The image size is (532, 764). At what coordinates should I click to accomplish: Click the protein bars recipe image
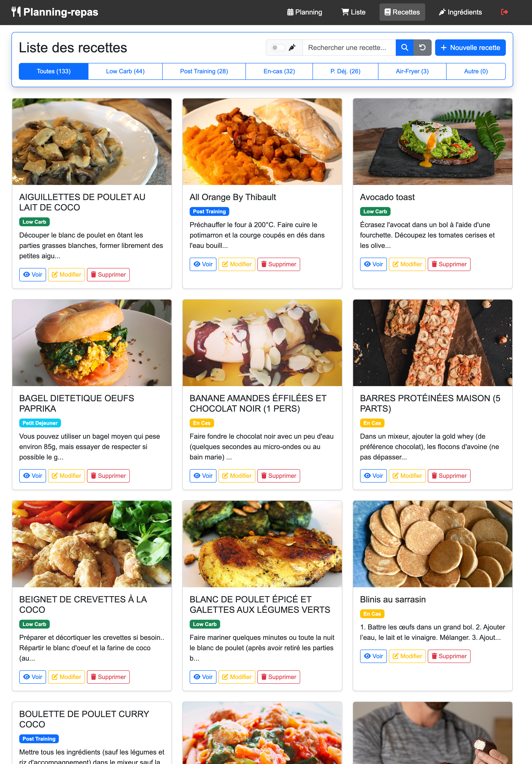click(433, 343)
